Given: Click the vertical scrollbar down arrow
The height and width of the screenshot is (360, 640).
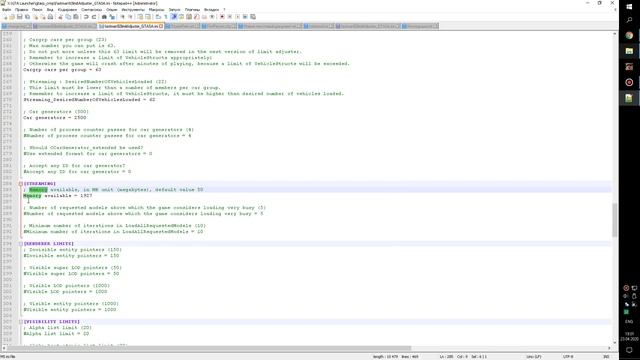Looking at the screenshot, I should [614, 342].
